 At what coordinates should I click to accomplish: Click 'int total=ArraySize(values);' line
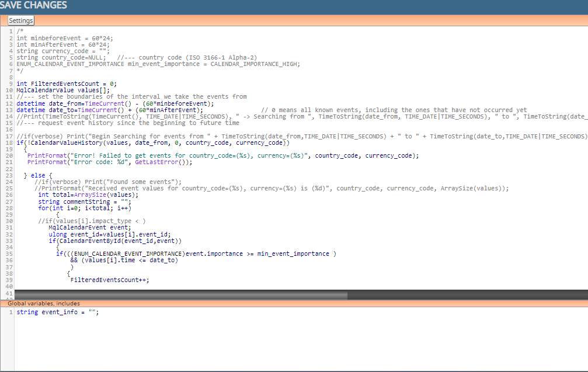88,194
